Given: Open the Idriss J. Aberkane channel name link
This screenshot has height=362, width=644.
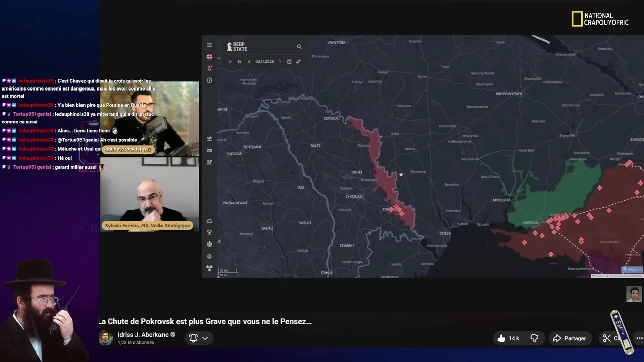Looking at the screenshot, I should click(143, 335).
